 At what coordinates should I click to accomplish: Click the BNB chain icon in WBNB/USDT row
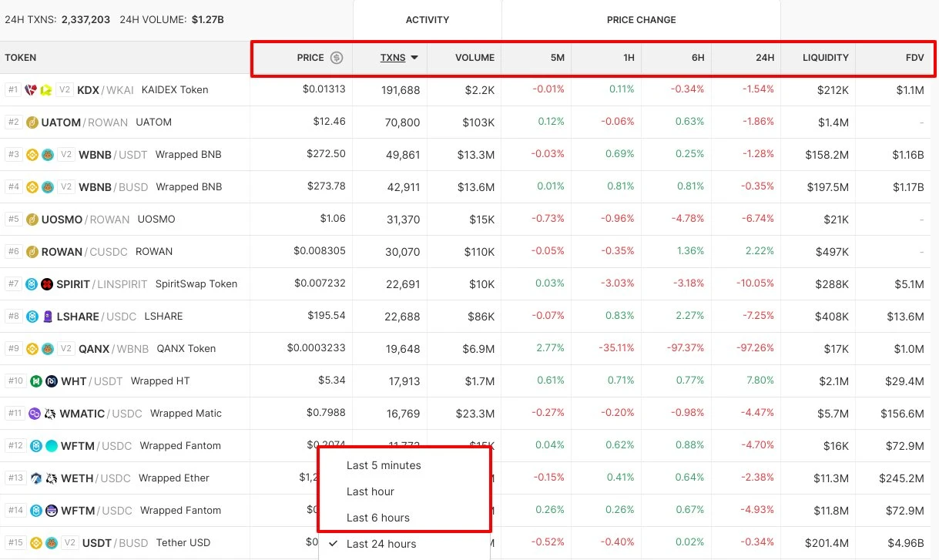[32, 155]
